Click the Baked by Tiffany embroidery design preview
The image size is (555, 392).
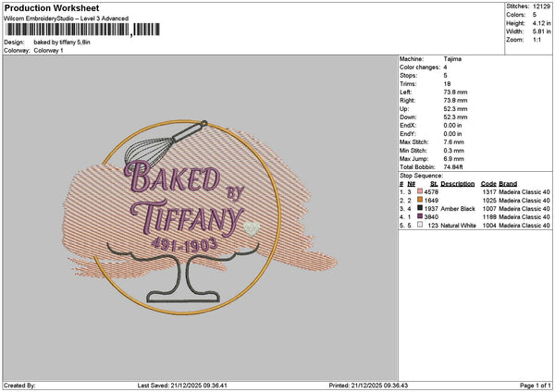point(200,217)
